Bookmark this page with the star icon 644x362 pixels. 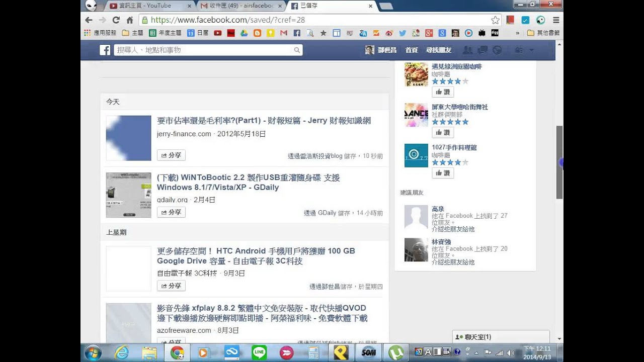pos(495,20)
